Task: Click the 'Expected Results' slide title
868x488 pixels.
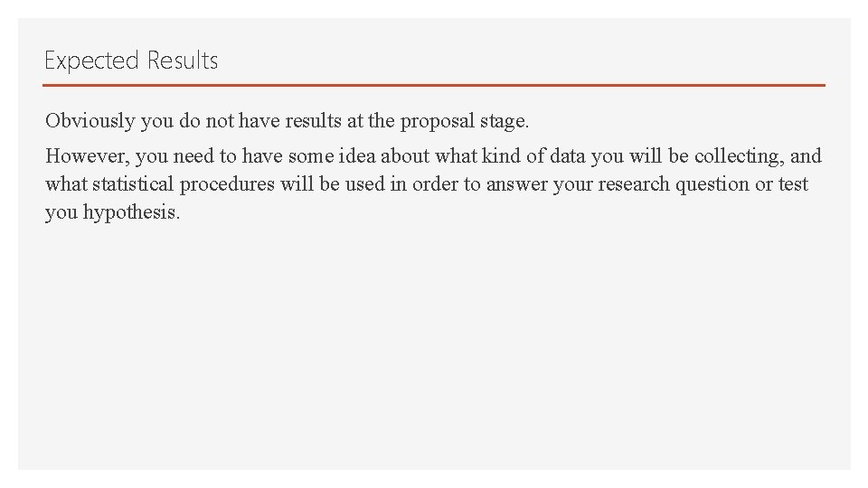Action: pos(131,61)
